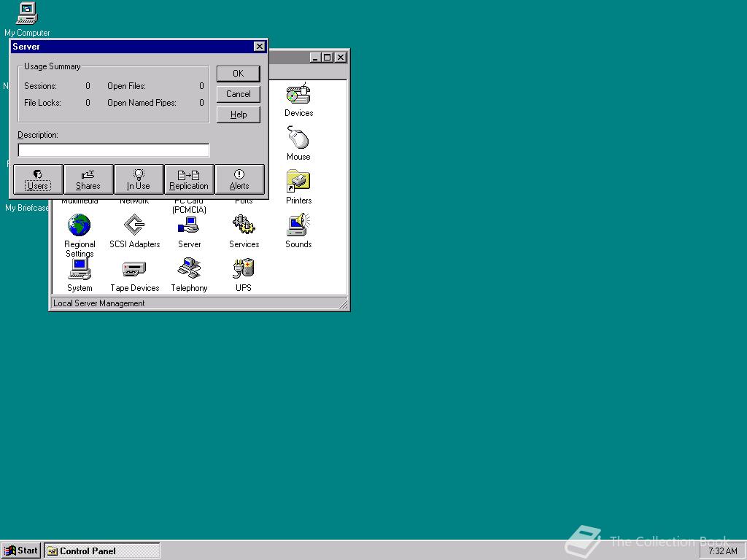Viewport: 747px width, 560px height.
Task: Click inside the Description text field
Action: coord(113,150)
